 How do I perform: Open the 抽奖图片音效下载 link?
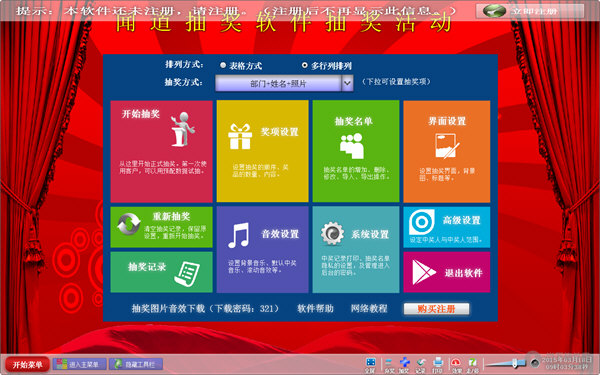coord(206,308)
